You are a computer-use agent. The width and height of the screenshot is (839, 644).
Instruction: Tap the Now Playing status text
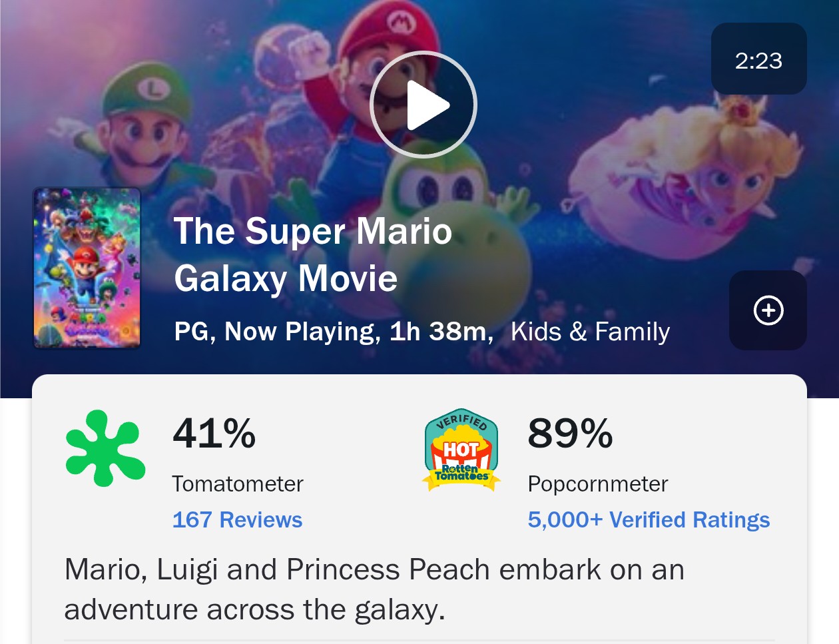[302, 332]
